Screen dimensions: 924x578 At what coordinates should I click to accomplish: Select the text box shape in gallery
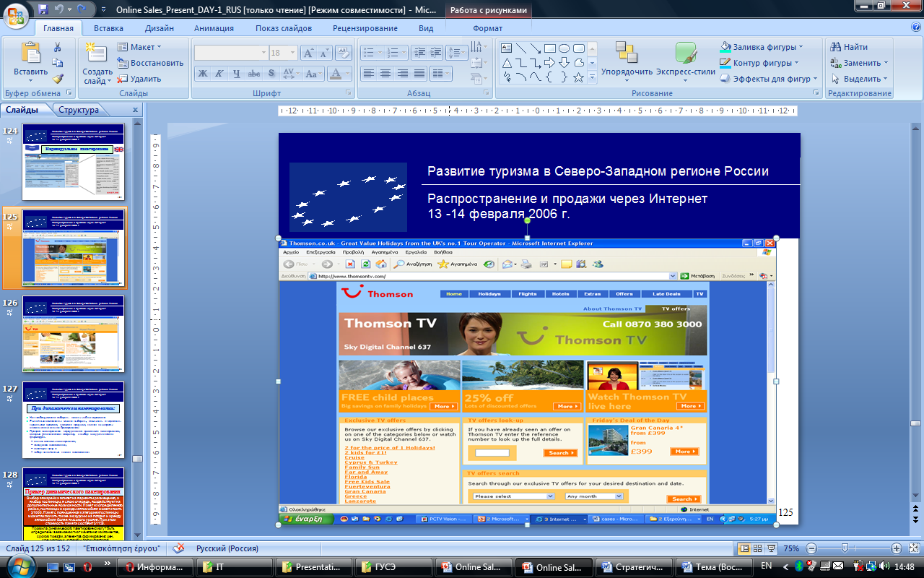(x=507, y=48)
